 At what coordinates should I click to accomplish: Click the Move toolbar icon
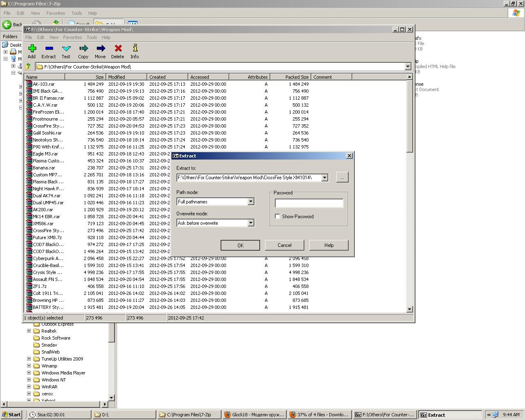(100, 49)
